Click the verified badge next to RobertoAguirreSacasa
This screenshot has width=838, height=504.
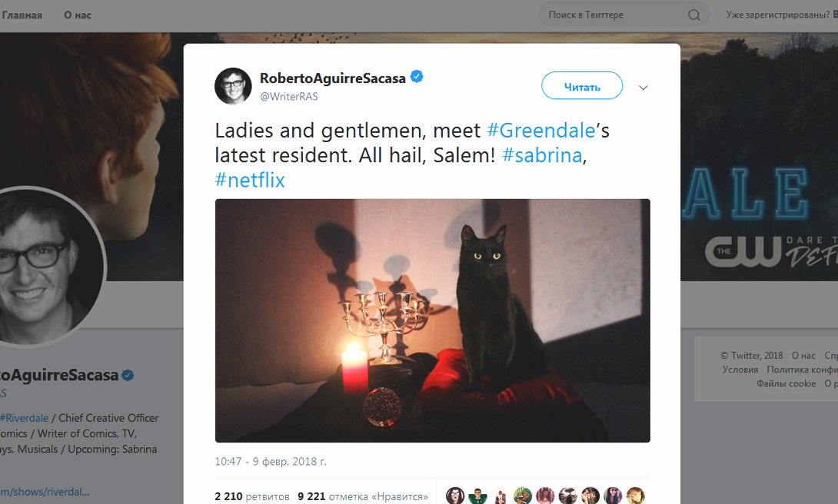[x=417, y=77]
